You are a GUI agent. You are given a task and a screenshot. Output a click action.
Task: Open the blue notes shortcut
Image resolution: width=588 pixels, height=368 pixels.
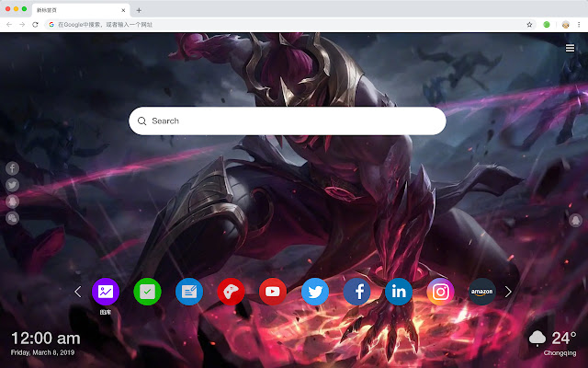click(x=189, y=292)
